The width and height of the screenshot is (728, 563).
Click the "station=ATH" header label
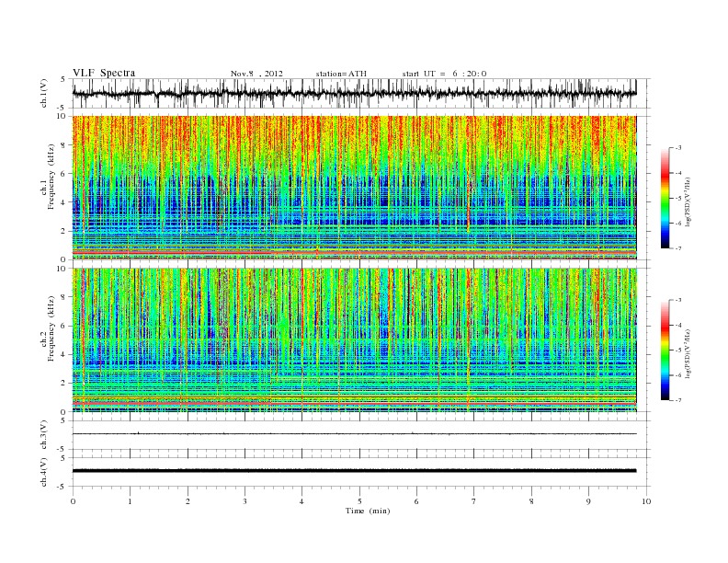coord(341,74)
